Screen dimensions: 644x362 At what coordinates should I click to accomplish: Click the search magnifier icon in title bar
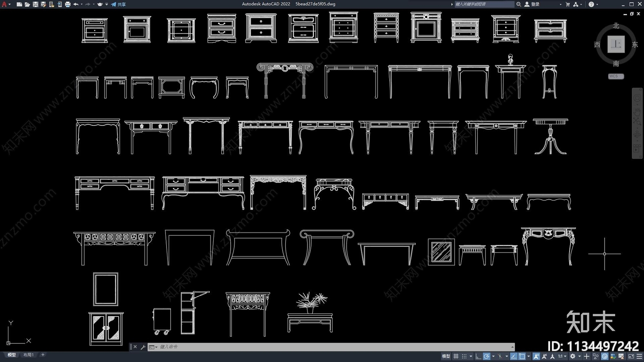[519, 4]
